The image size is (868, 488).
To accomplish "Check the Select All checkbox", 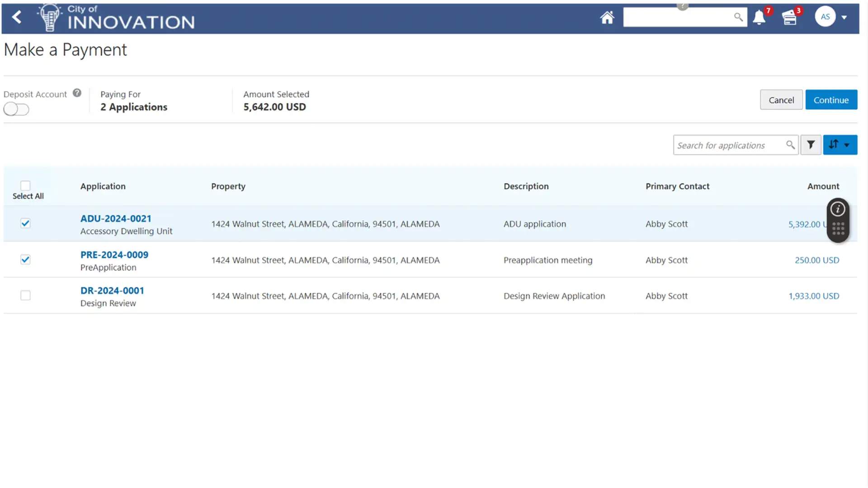I will coord(25,186).
